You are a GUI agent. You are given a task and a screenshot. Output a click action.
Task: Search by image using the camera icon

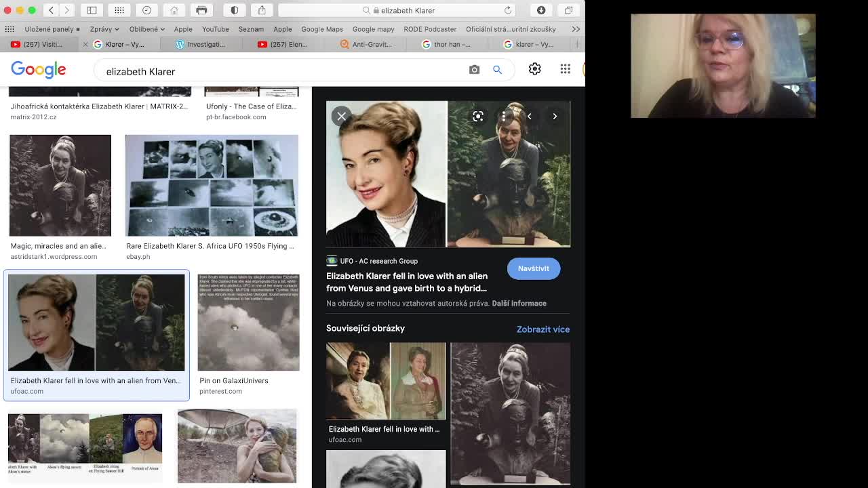(474, 69)
